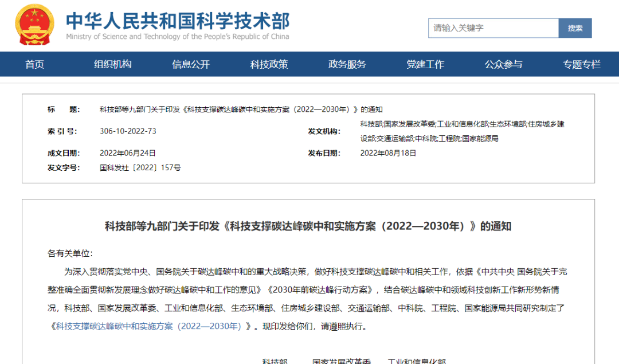Screen dimensions: 619x364
Task: Click the 发文机构 issuing agencies list
Action: pyautogui.click(x=463, y=131)
